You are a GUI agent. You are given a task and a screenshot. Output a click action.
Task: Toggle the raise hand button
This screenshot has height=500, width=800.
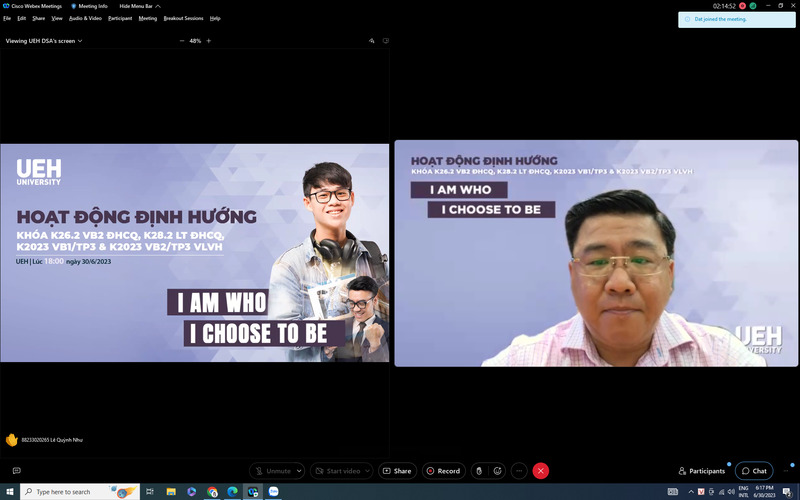tap(479, 471)
